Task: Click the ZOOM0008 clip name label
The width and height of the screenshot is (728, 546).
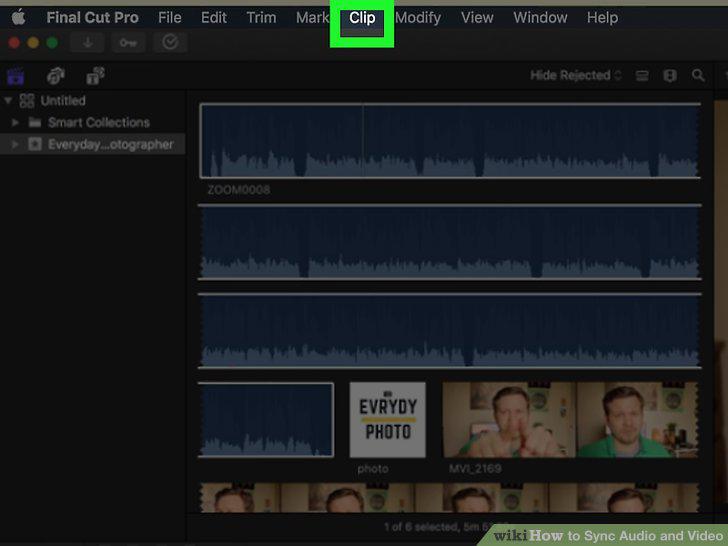Action: (239, 190)
